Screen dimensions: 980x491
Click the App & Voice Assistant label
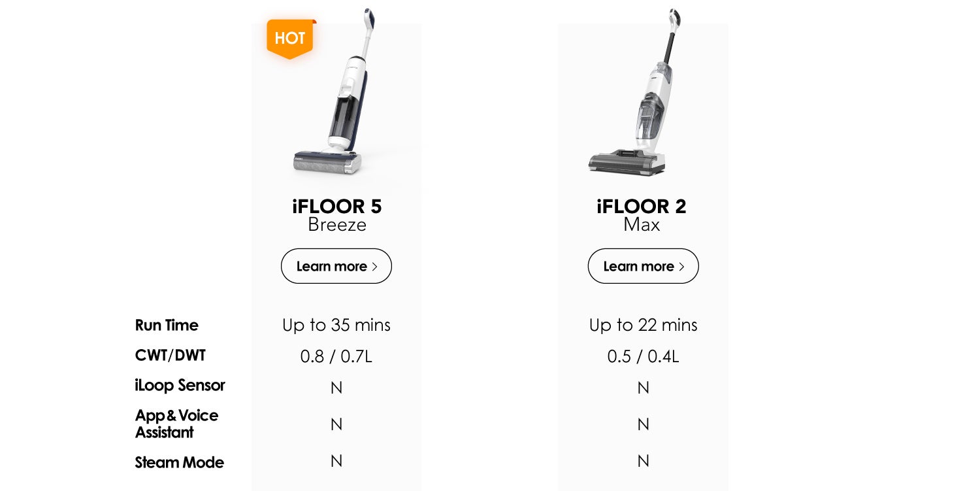(x=176, y=424)
